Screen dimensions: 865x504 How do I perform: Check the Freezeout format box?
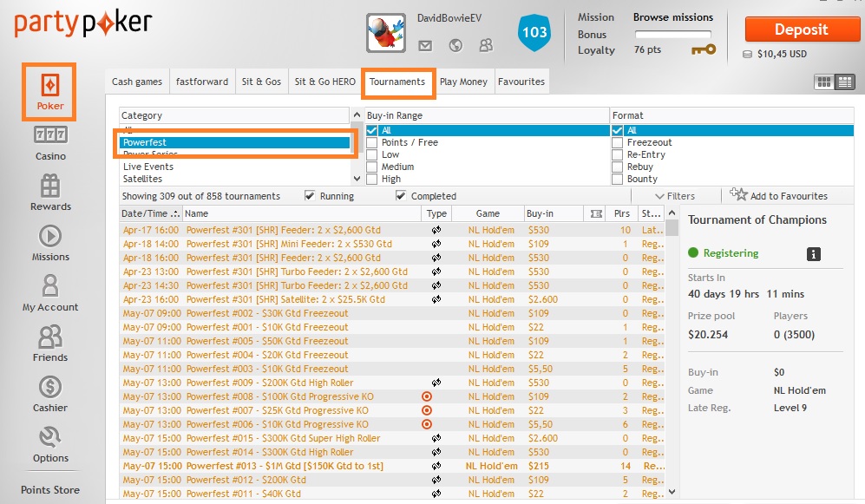[618, 142]
